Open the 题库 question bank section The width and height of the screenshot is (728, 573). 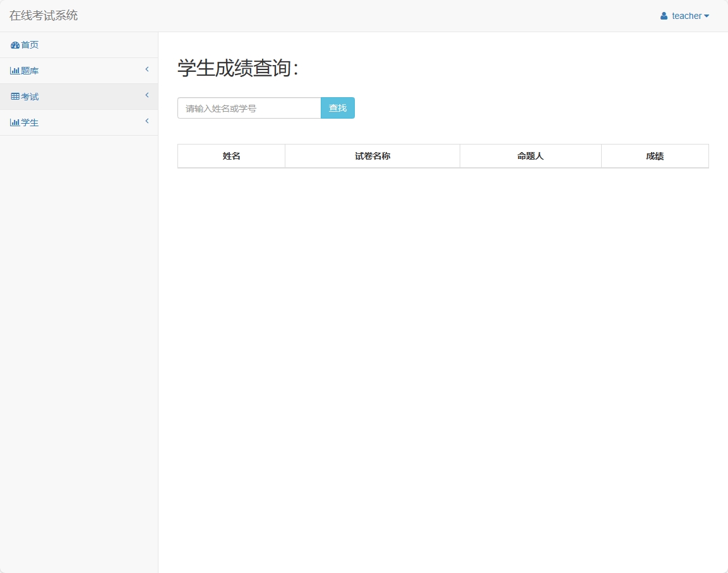[28, 70]
